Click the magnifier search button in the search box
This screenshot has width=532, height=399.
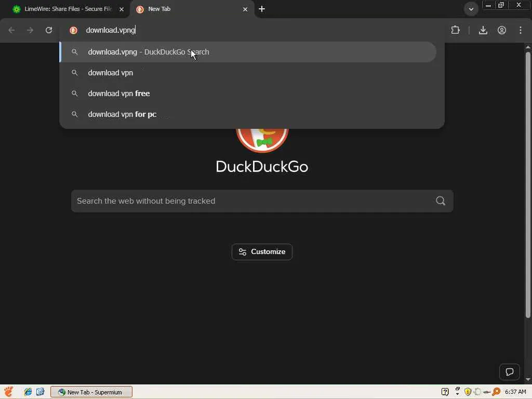[x=441, y=201]
